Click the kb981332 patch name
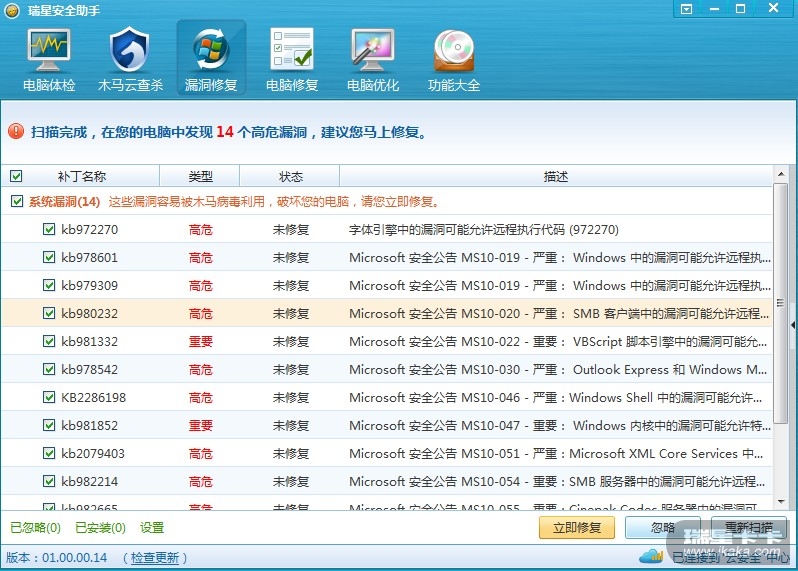 point(90,341)
